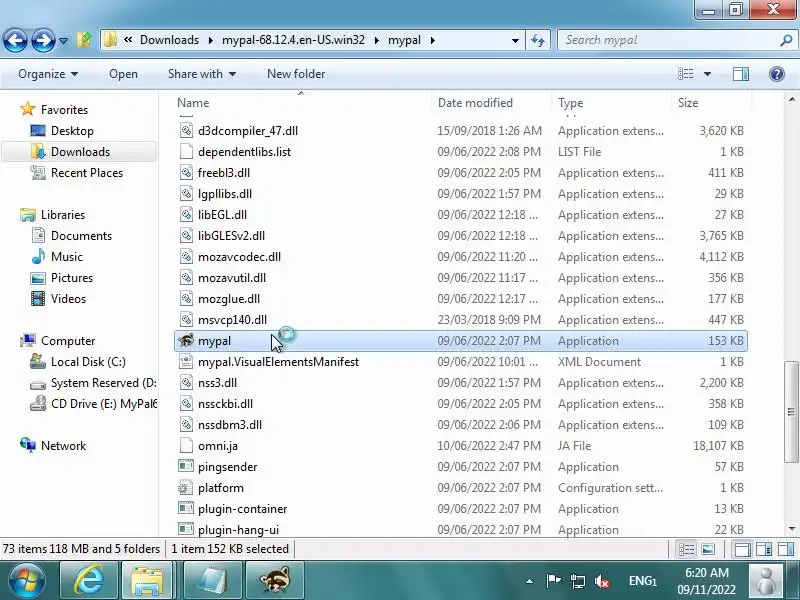Click Open in the command bar
This screenshot has height=600, width=800.
click(123, 74)
